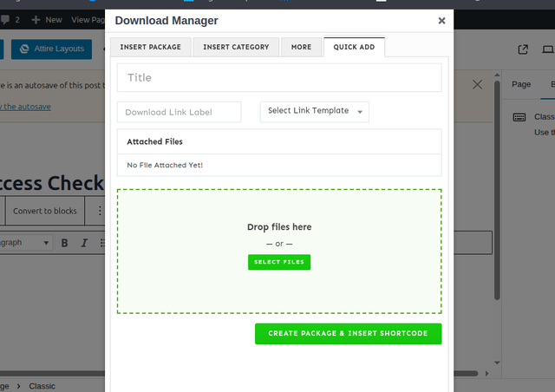Open the Page tab in sidebar
The image size is (555, 392).
(521, 84)
